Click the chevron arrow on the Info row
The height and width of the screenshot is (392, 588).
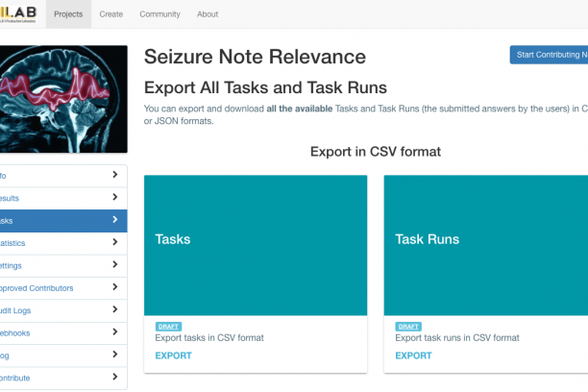coord(114,175)
